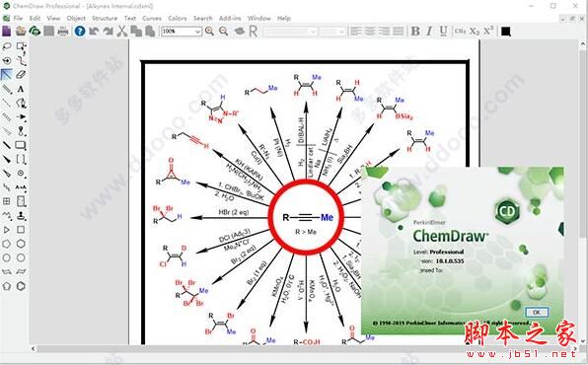Select the Cyclohexane ring tool
This screenshot has height=365, width=588.
[x=21, y=244]
